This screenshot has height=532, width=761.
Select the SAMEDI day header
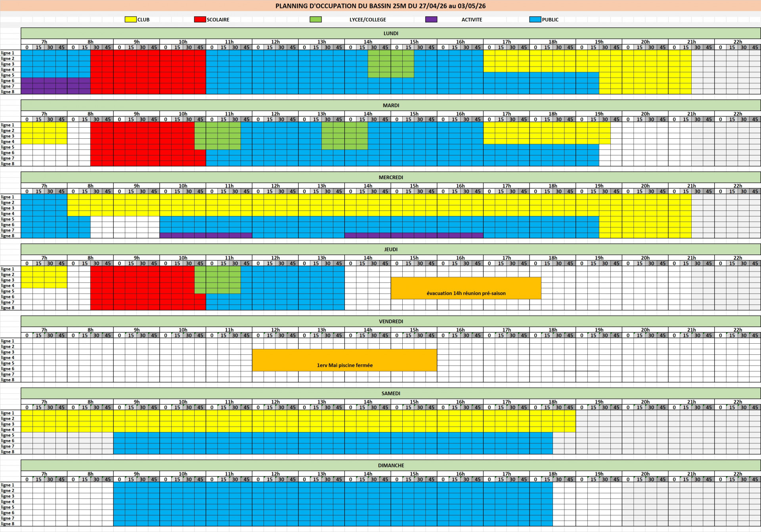click(390, 393)
